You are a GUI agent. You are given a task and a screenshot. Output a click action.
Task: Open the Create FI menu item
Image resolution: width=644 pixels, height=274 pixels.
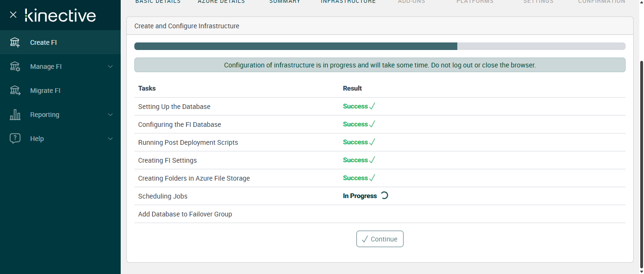coord(43,42)
